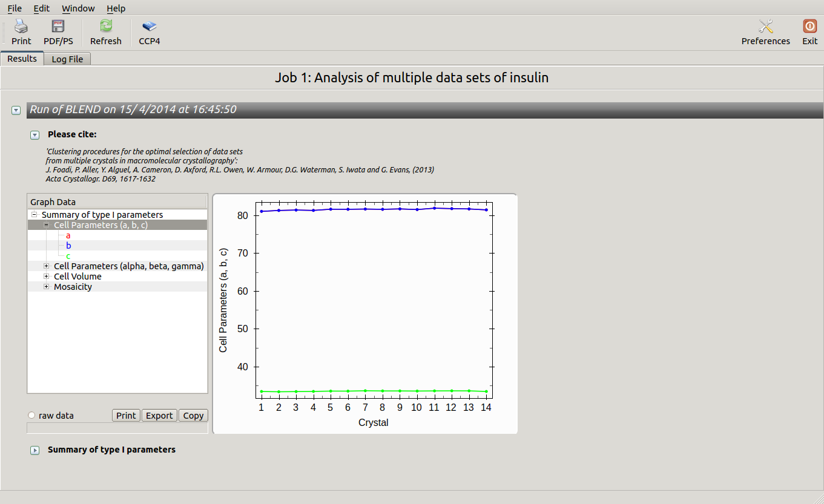Viewport: 824px width, 504px height.
Task: Collapse the Please cite section
Action: tap(35, 135)
